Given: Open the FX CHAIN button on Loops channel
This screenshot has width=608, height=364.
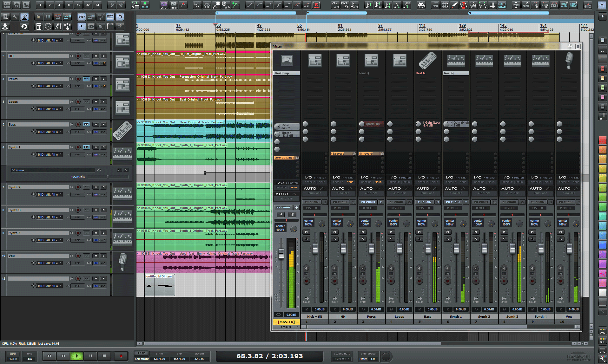Looking at the screenshot, I should point(396,202).
